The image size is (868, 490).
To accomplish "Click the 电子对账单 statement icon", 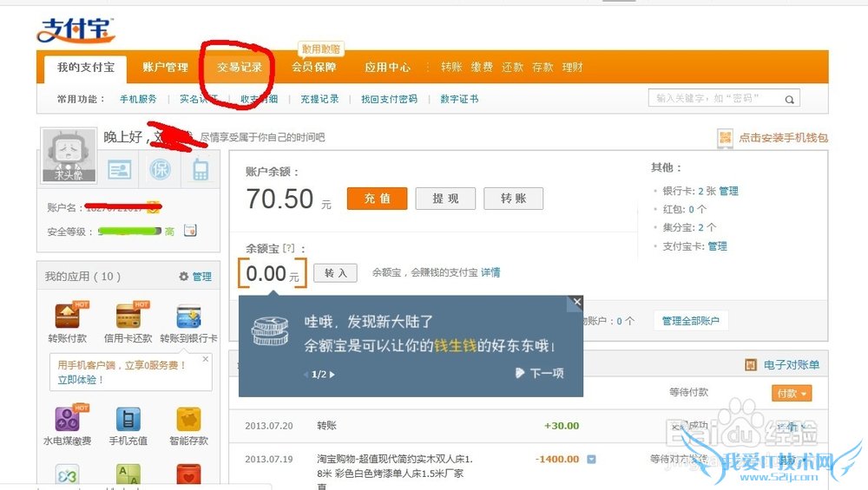I will (x=751, y=365).
